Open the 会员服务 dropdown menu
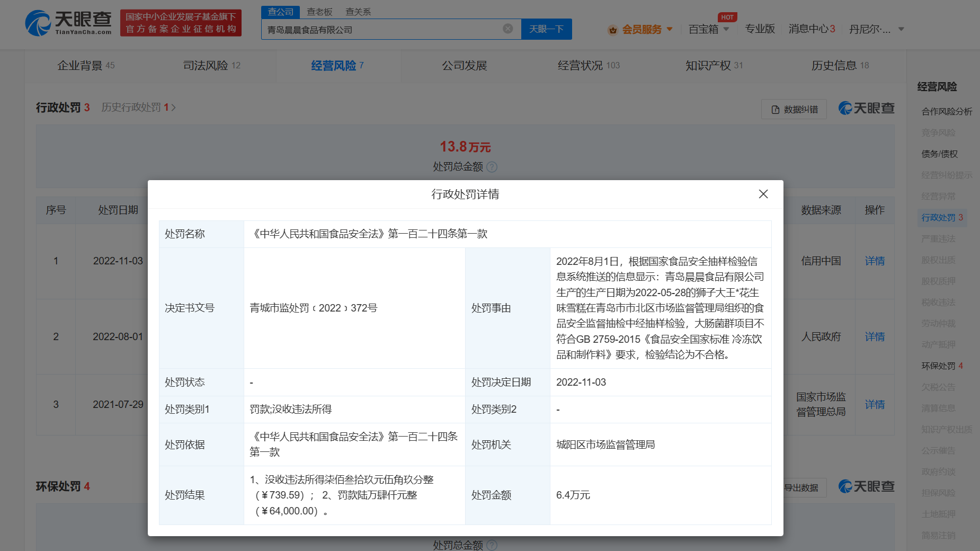The width and height of the screenshot is (980, 551). click(647, 29)
